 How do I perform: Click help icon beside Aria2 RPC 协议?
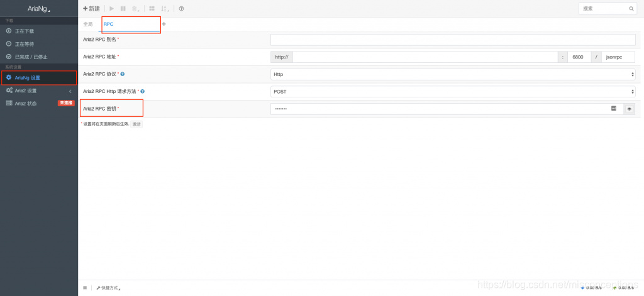tap(123, 74)
